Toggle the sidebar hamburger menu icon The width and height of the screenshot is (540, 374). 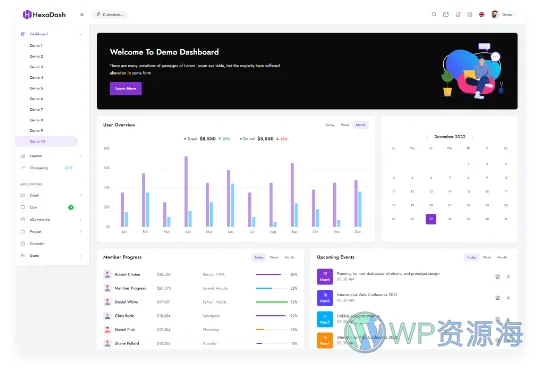coord(82,14)
